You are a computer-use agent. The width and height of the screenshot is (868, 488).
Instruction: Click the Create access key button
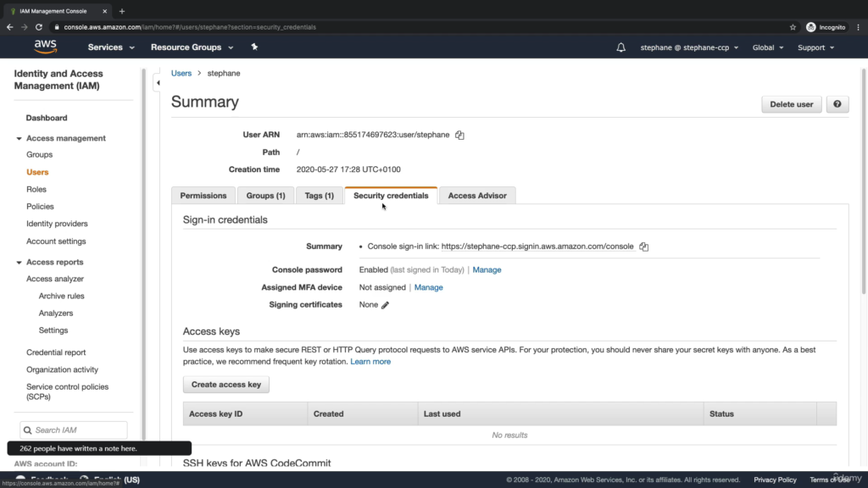[x=225, y=385]
